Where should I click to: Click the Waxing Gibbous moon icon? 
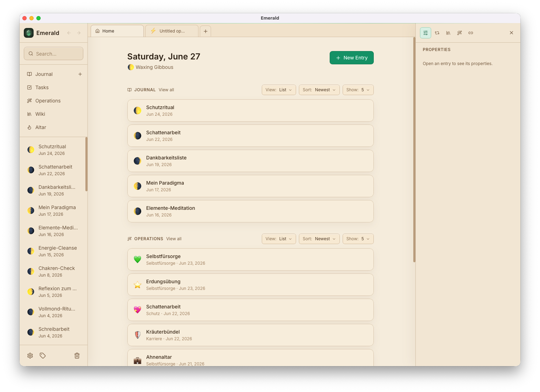tap(131, 67)
